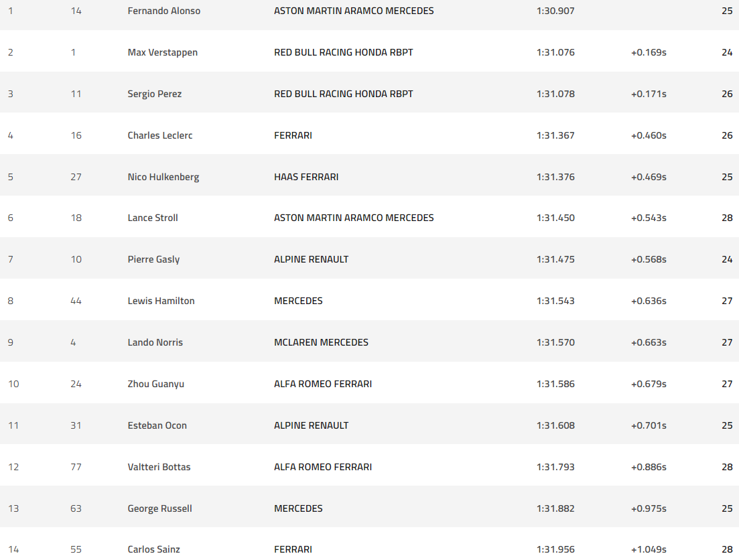Open Fernando Alonso driver link
Viewport: 739px width, 560px height.
pos(163,11)
